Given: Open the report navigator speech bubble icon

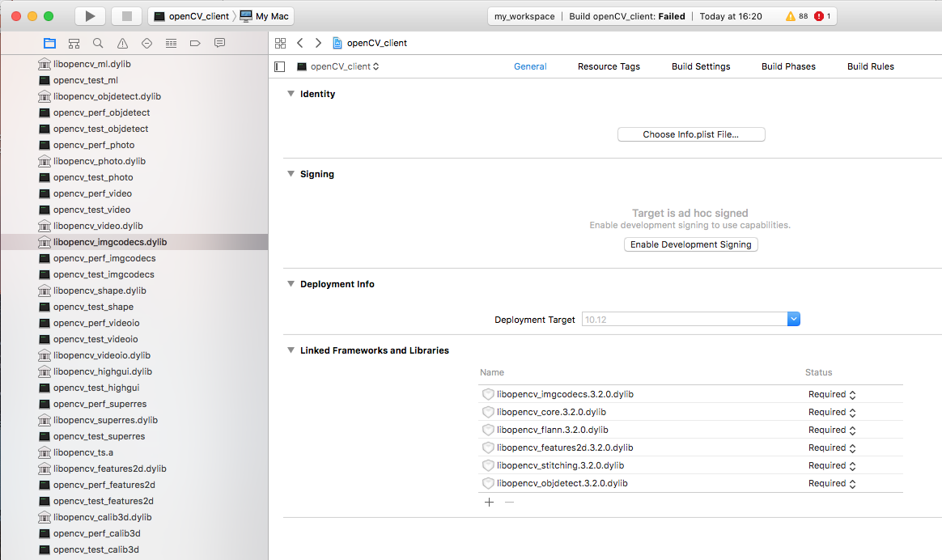Looking at the screenshot, I should pyautogui.click(x=220, y=43).
